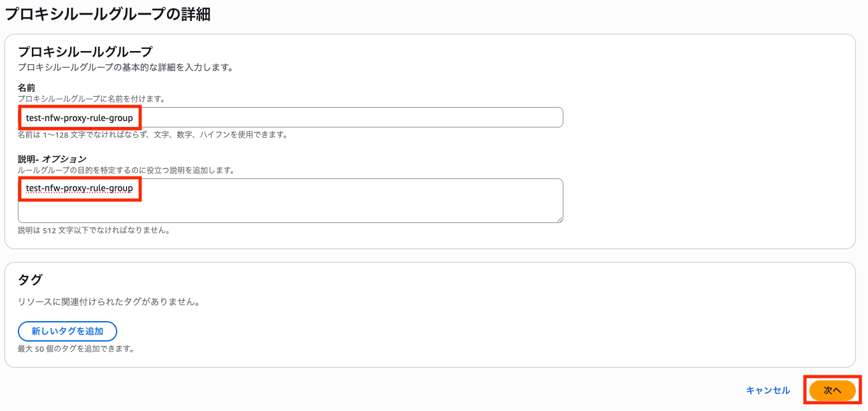Click the キャンセル link

(768, 391)
